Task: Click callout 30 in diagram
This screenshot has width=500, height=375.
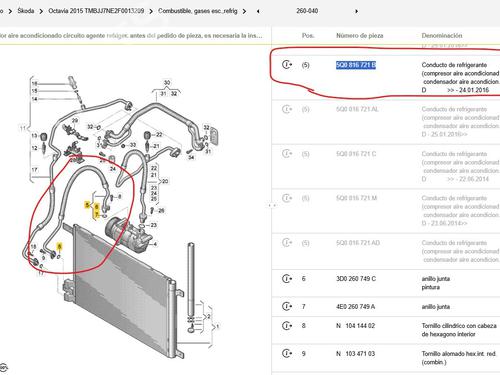Action: pos(167,82)
